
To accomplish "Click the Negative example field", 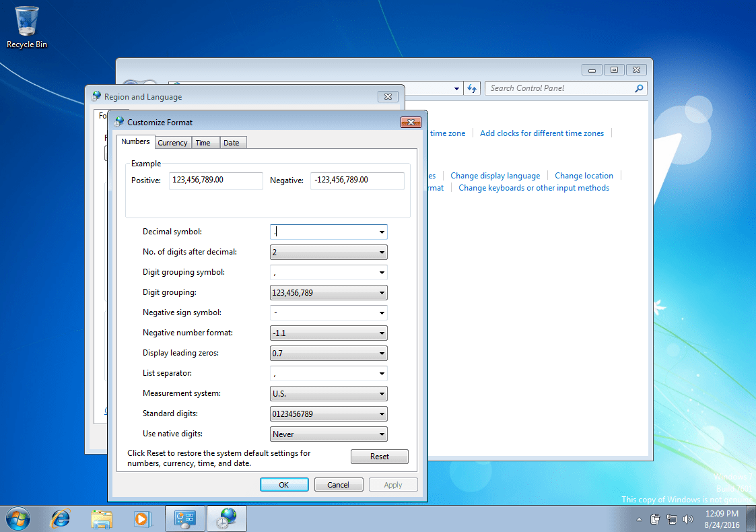I will tap(357, 180).
